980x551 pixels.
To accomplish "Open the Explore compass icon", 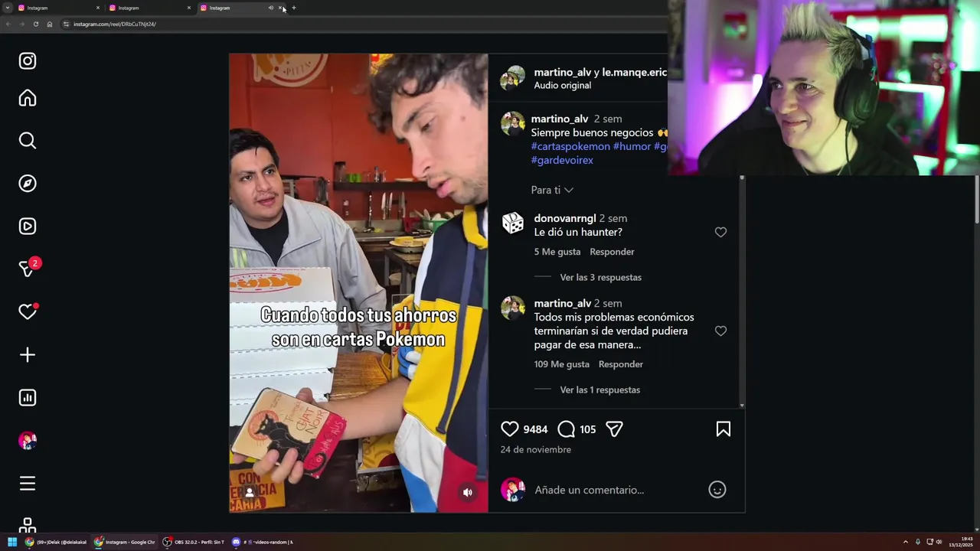I will click(x=28, y=184).
